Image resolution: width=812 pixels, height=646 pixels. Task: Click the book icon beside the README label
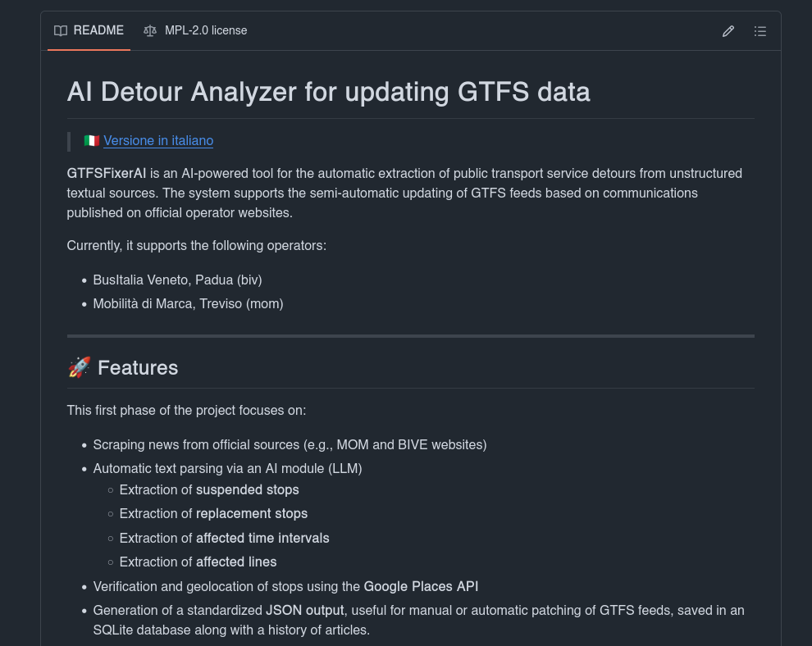point(61,30)
